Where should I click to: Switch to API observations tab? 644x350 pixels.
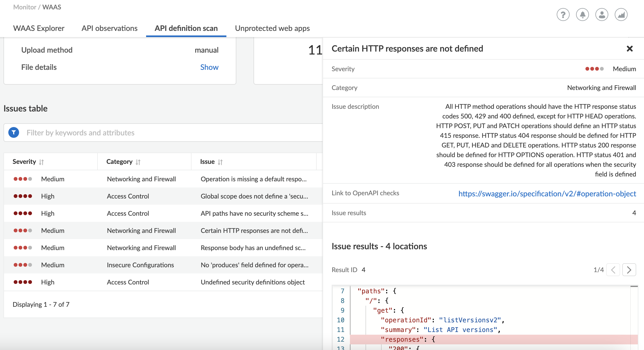pos(110,28)
